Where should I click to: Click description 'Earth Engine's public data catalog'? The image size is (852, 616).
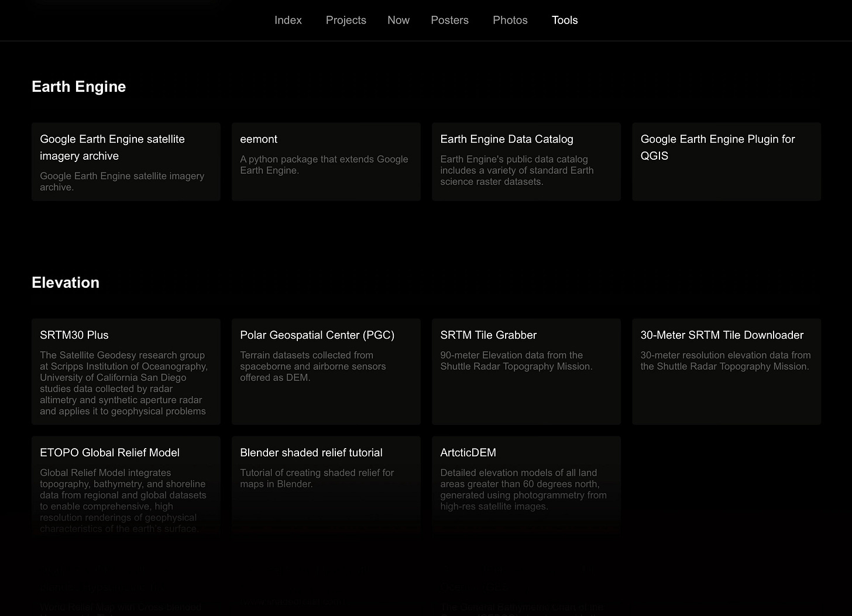(517, 170)
